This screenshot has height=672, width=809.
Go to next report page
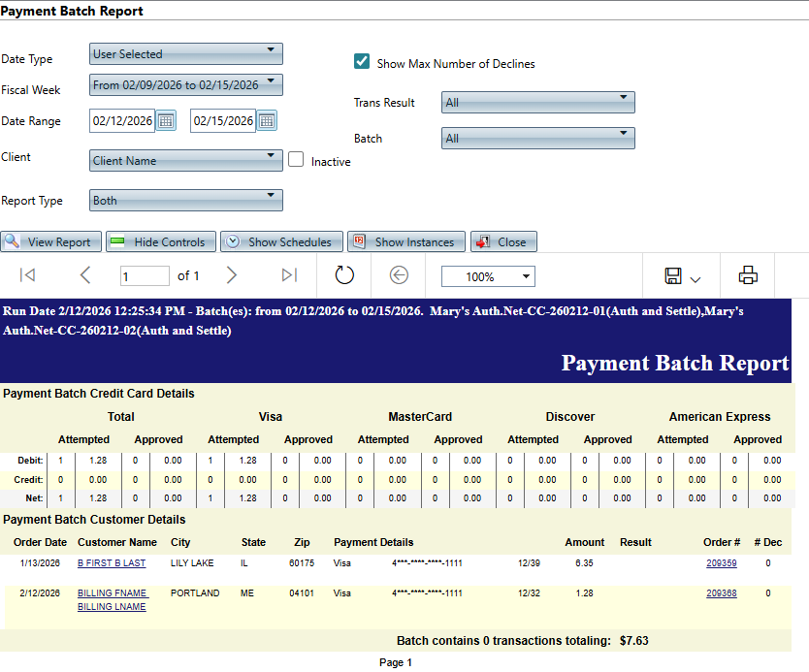231,275
